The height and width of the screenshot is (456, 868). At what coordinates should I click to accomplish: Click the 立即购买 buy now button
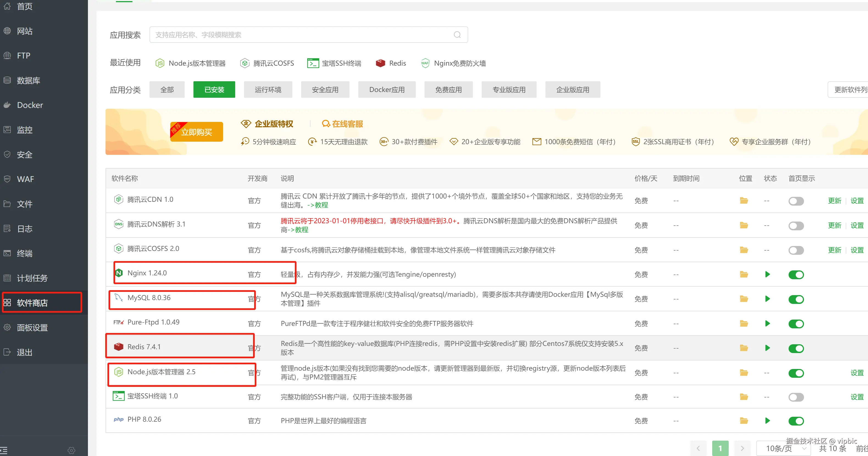pyautogui.click(x=197, y=132)
